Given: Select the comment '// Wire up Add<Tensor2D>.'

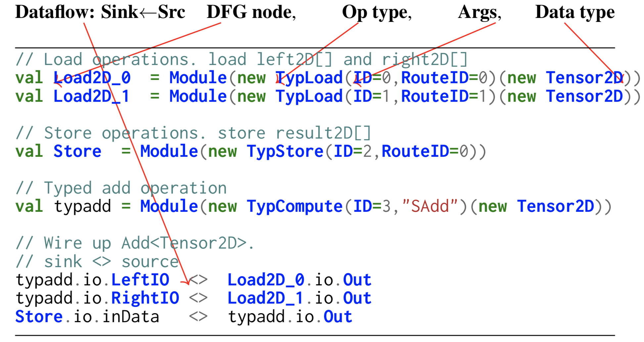Looking at the screenshot, I should tap(135, 244).
